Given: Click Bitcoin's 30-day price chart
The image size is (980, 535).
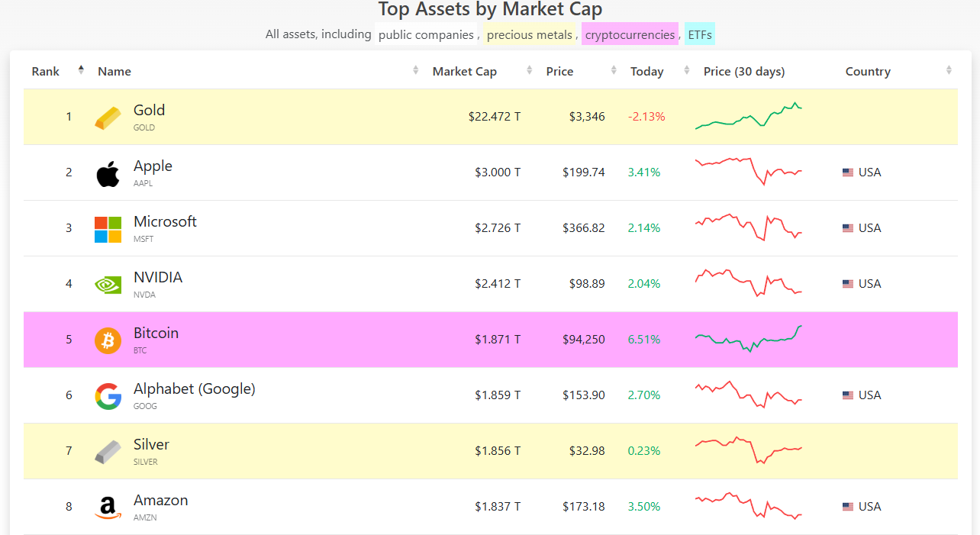Looking at the screenshot, I should coord(749,339).
